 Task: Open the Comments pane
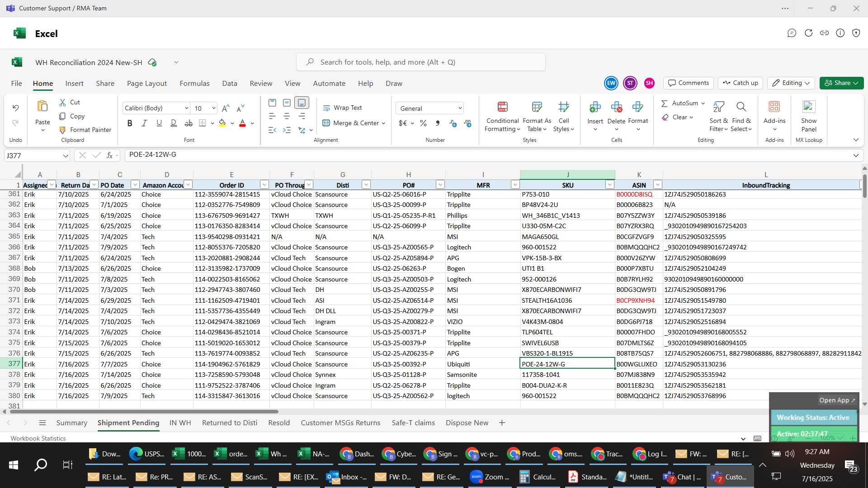[689, 83]
